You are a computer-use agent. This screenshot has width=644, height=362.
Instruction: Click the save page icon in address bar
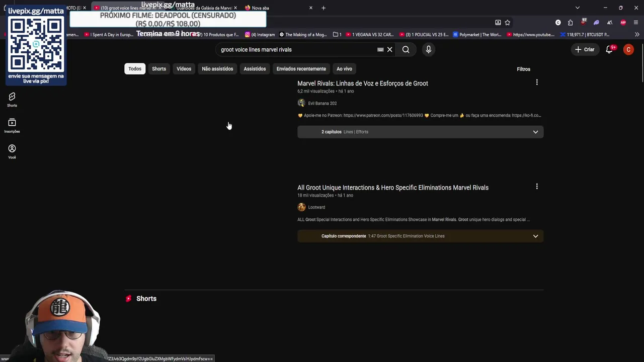tap(498, 22)
